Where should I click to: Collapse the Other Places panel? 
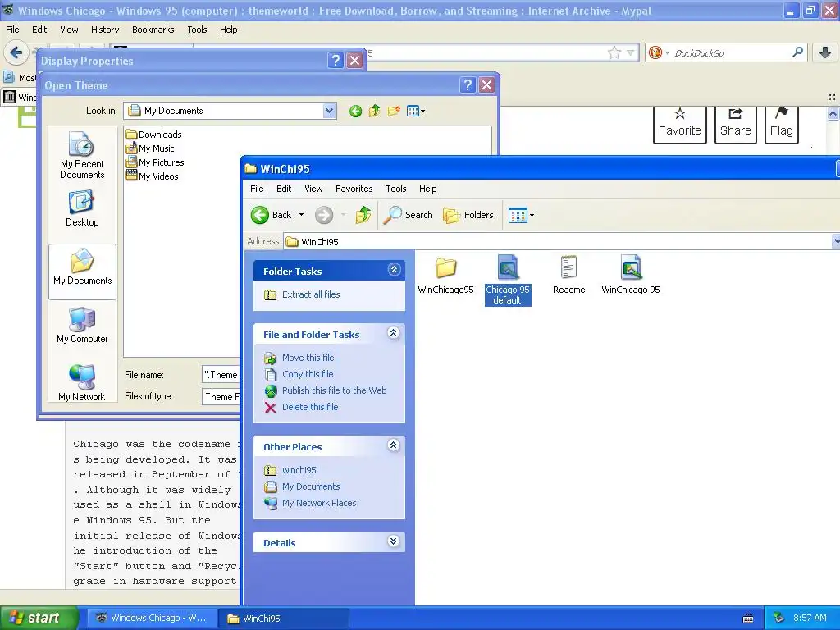393,445
